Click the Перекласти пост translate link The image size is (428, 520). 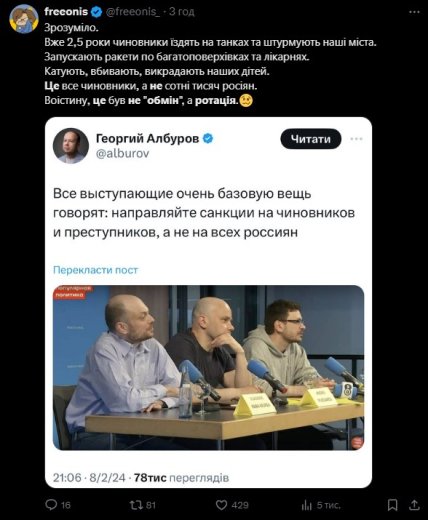click(x=95, y=270)
